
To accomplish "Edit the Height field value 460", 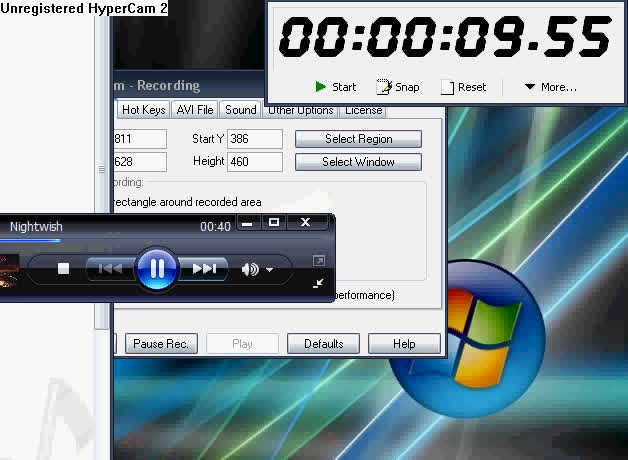I will pyautogui.click(x=255, y=162).
